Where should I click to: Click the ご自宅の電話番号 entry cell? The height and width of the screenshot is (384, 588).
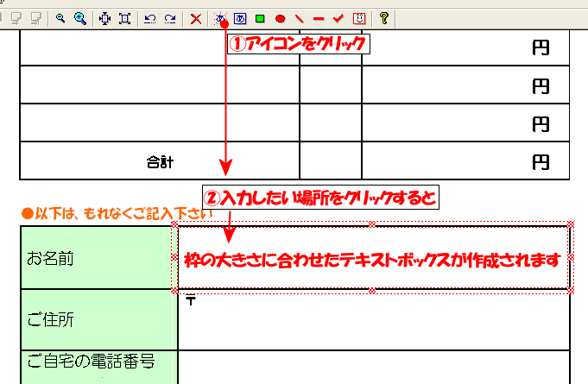click(x=372, y=366)
